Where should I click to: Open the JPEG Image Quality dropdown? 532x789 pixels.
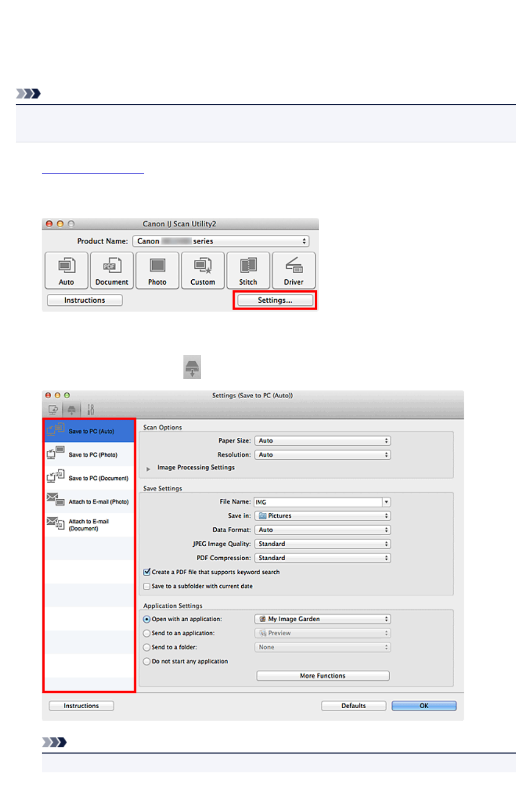point(323,544)
